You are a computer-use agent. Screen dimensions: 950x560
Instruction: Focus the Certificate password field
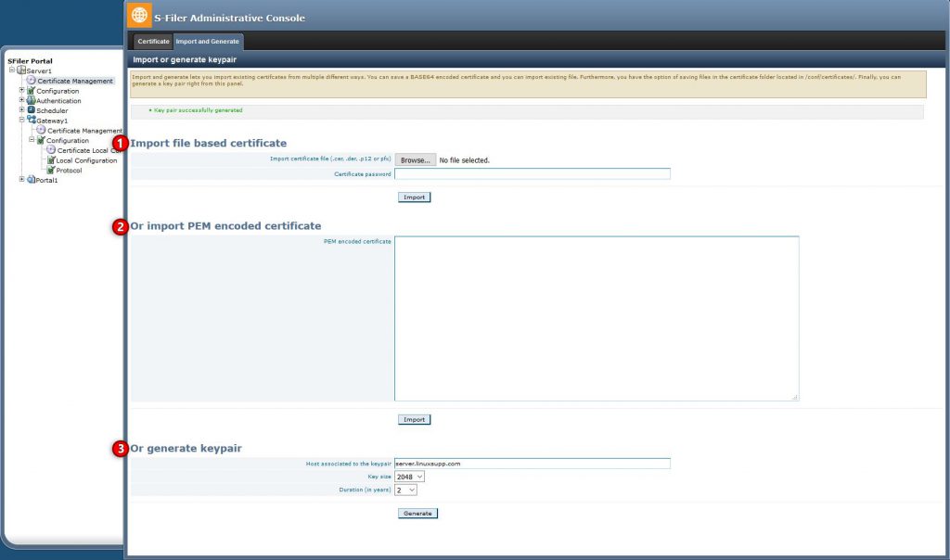[x=533, y=173]
